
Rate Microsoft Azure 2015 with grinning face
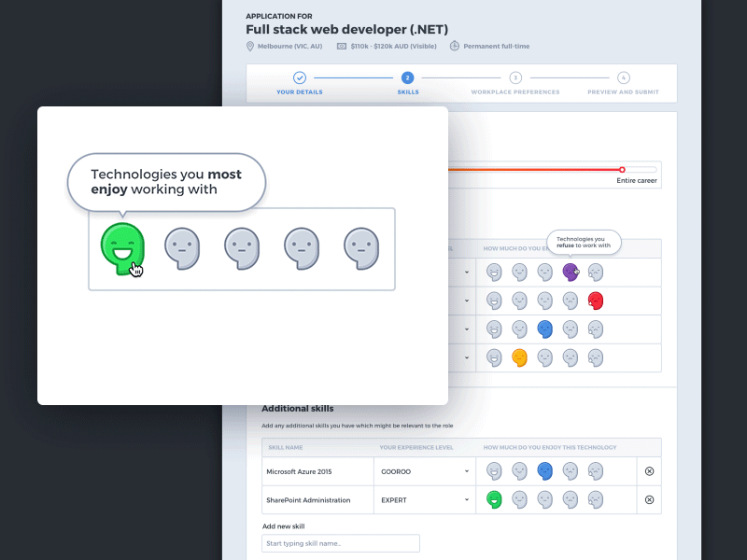pos(494,471)
